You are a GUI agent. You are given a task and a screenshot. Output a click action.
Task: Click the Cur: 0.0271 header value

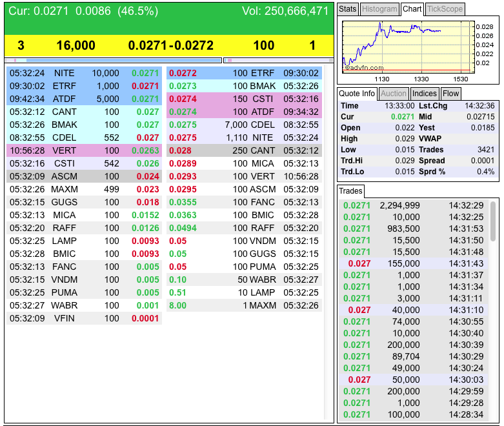(x=38, y=11)
